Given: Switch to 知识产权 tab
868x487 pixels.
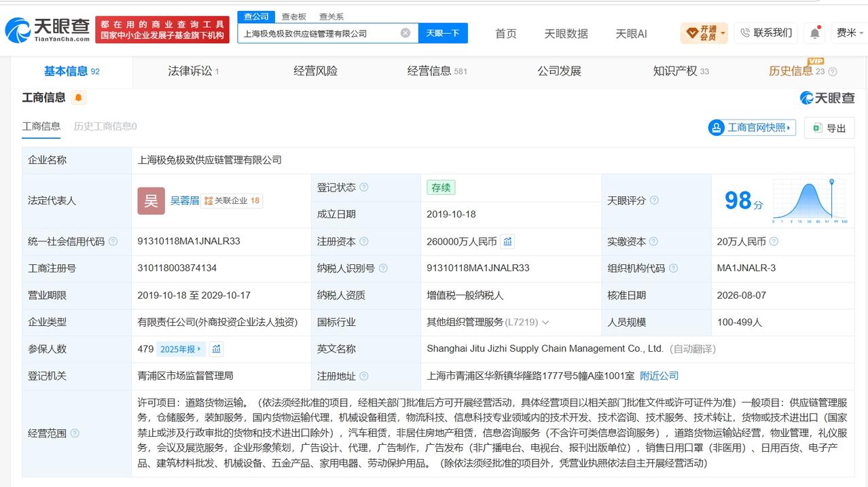Looking at the screenshot, I should 681,71.
